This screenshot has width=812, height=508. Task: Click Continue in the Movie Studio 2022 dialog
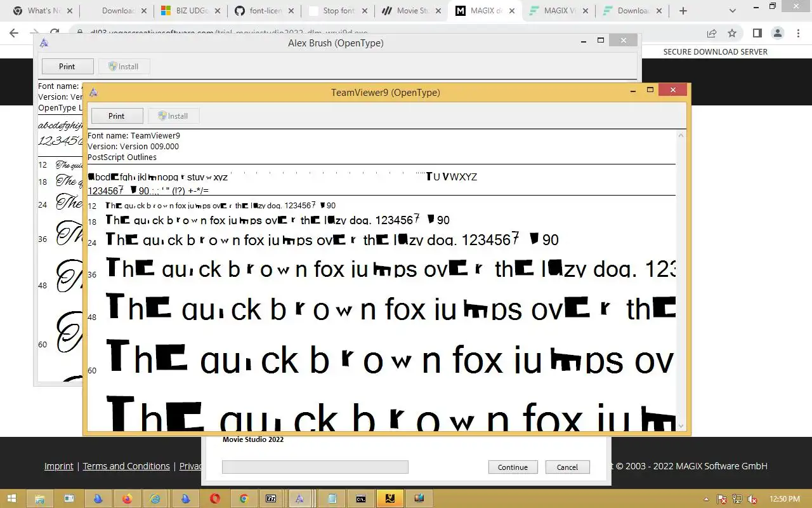513,467
